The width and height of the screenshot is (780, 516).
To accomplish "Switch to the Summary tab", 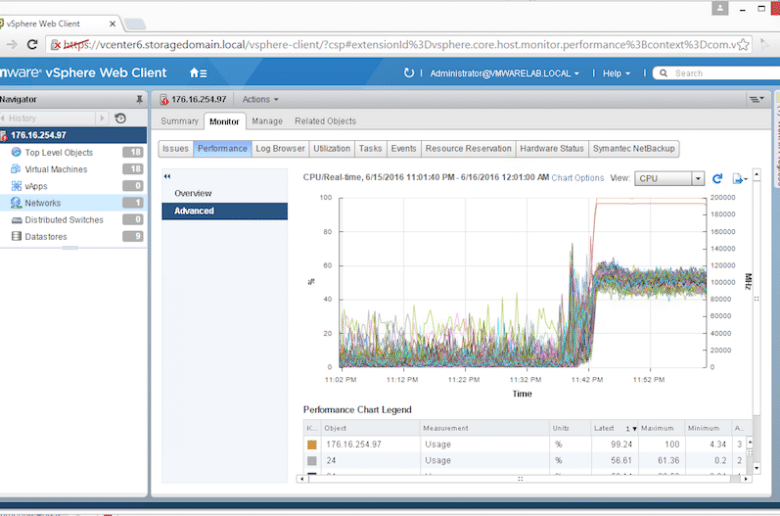I will [x=180, y=121].
